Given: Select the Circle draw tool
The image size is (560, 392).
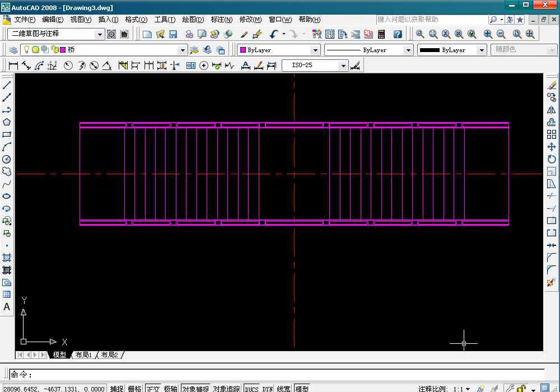Looking at the screenshot, I should click(x=7, y=159).
